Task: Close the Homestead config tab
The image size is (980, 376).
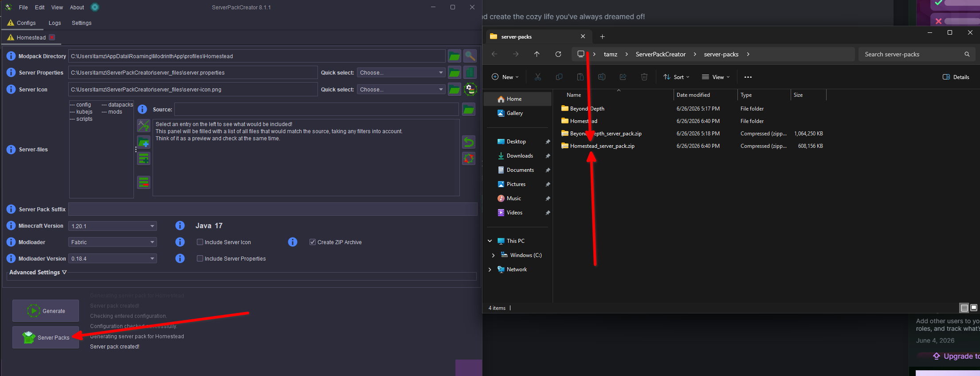Action: click(x=52, y=37)
